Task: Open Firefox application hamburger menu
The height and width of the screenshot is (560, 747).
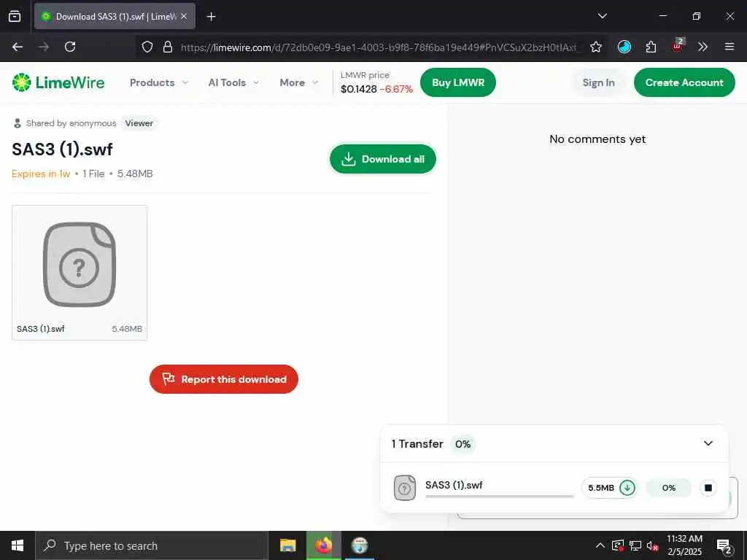Action: pos(729,47)
